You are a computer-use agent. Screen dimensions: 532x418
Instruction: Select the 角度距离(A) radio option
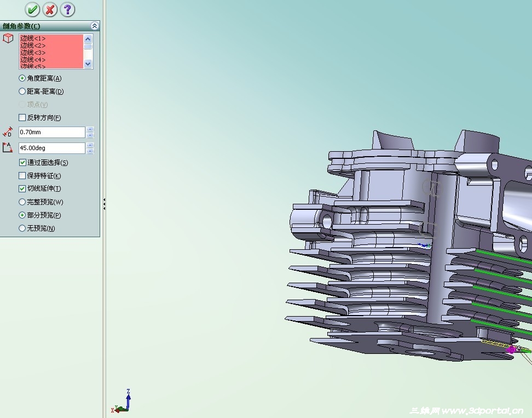coord(22,78)
